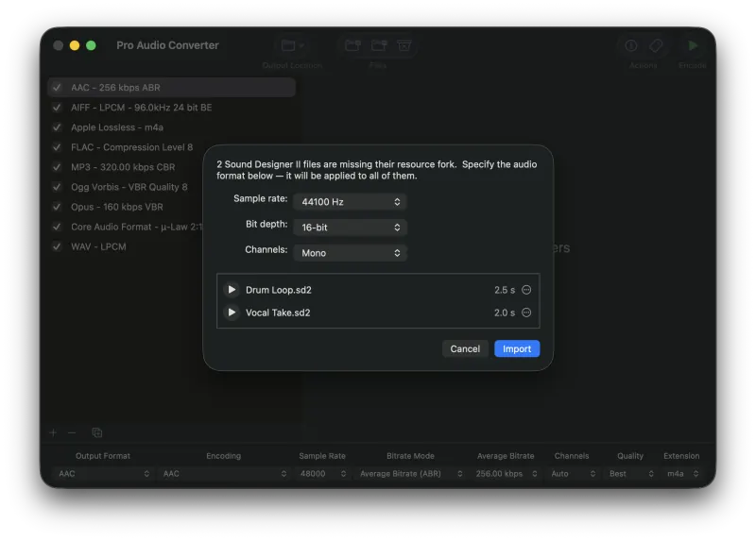Click the green zoom window button
Viewport: 756px width, 541px height.
coord(91,45)
